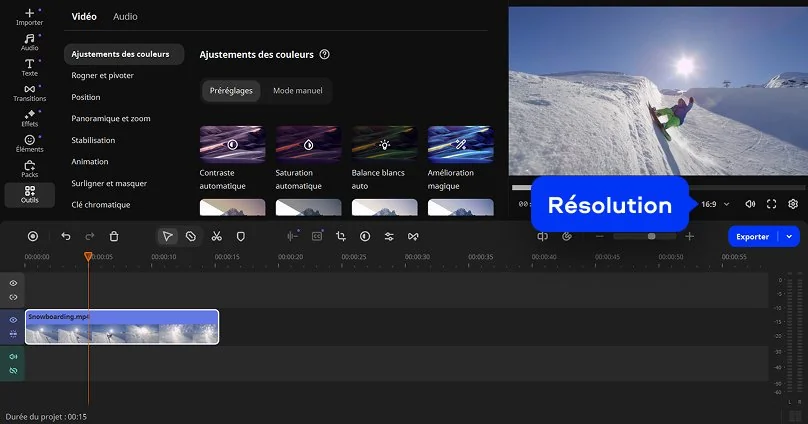Click the timeline zoom slider handle

point(651,236)
